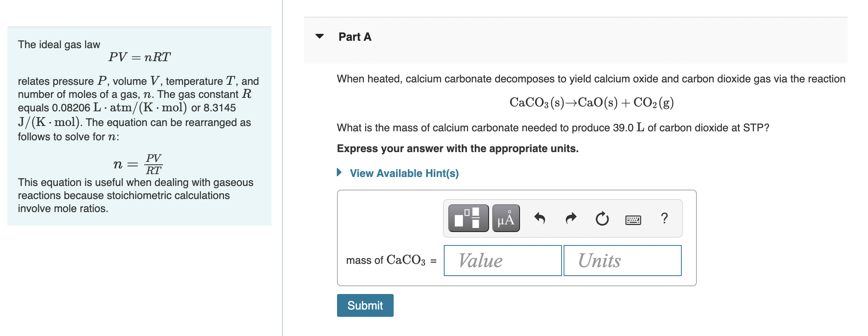Click the question mark help icon
The width and height of the screenshot is (868, 336).
tap(664, 218)
